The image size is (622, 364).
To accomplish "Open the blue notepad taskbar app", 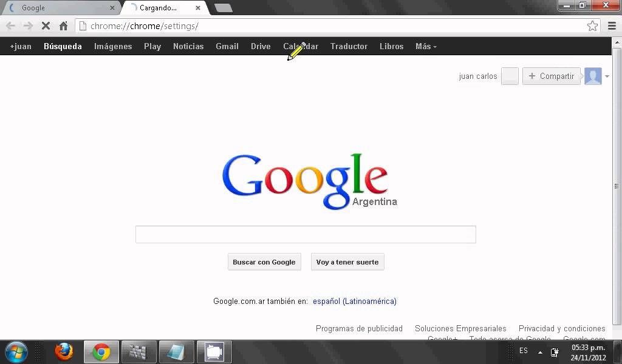I will pos(176,352).
